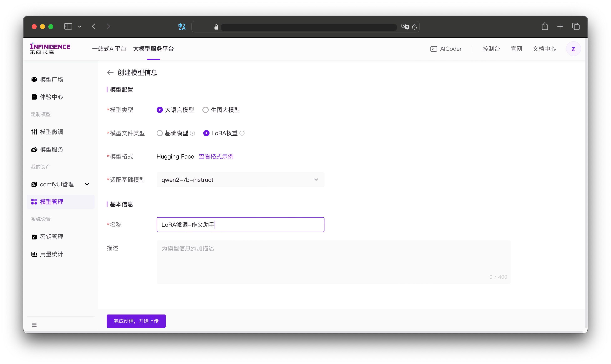Viewport: 611px width, 364px height.
Task: Click the 密钥管理 key icon
Action: pos(34,237)
